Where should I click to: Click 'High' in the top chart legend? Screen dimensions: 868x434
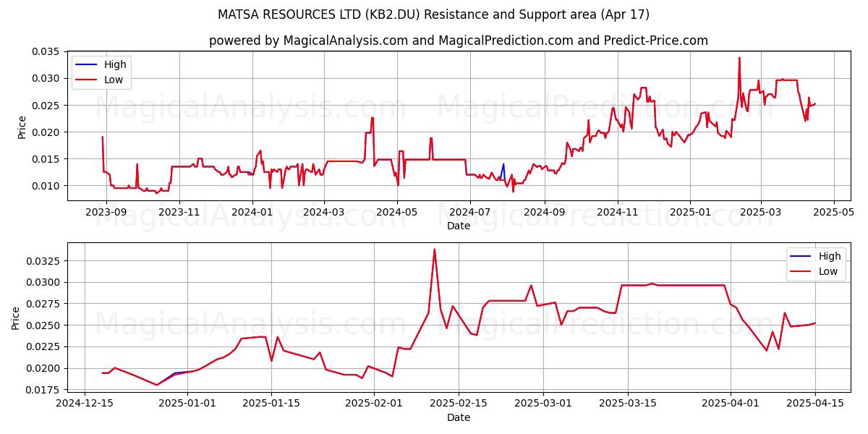(x=115, y=64)
